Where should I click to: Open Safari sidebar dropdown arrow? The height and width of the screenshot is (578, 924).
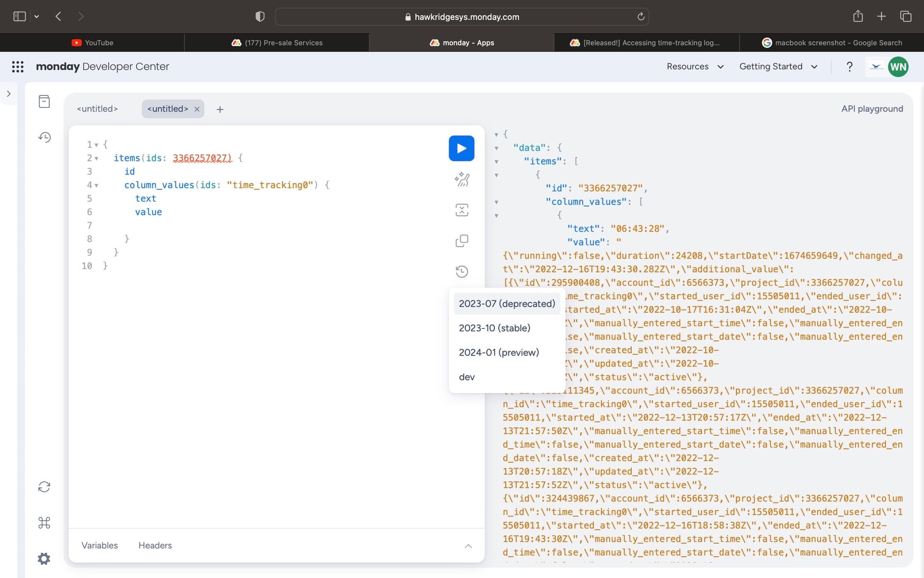click(x=37, y=16)
